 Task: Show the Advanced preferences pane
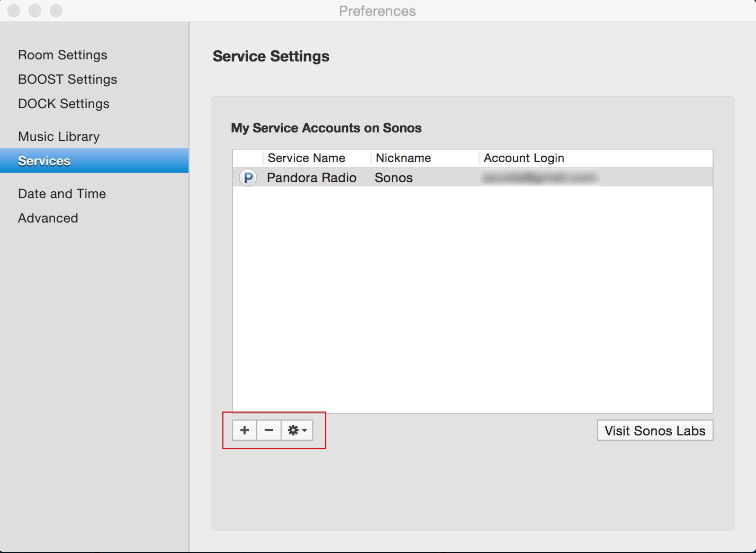click(x=48, y=218)
